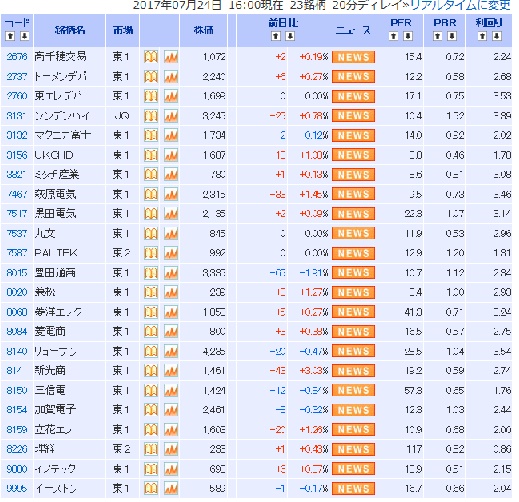Select stock name 豊田通商
The width and height of the screenshot is (519, 502).
[x=55, y=273]
